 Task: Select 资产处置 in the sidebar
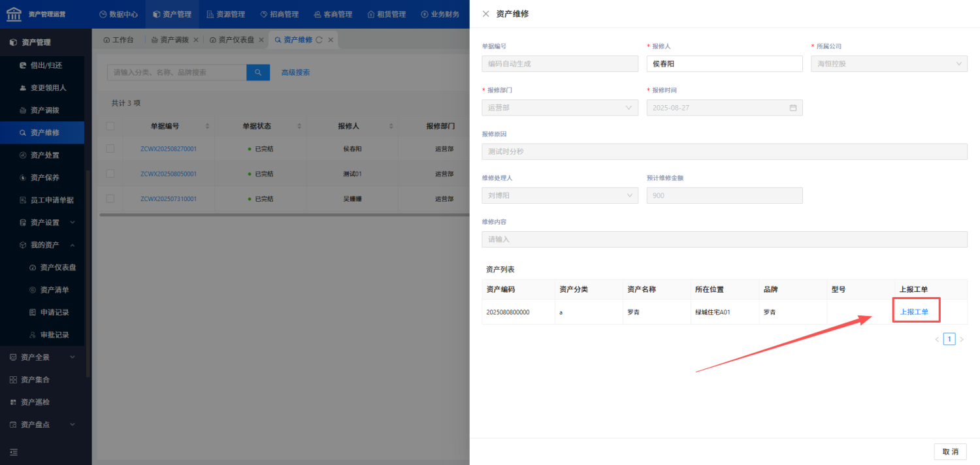point(42,155)
